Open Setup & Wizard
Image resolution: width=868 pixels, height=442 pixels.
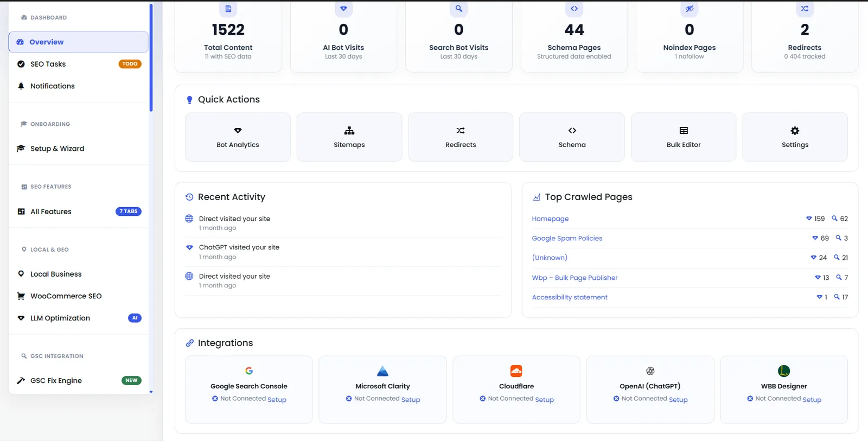(x=78, y=149)
